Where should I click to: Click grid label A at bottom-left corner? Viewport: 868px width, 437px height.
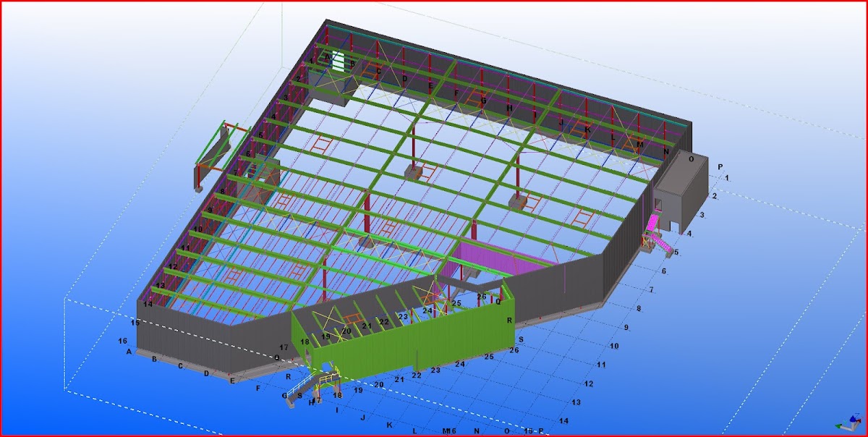coord(129,352)
